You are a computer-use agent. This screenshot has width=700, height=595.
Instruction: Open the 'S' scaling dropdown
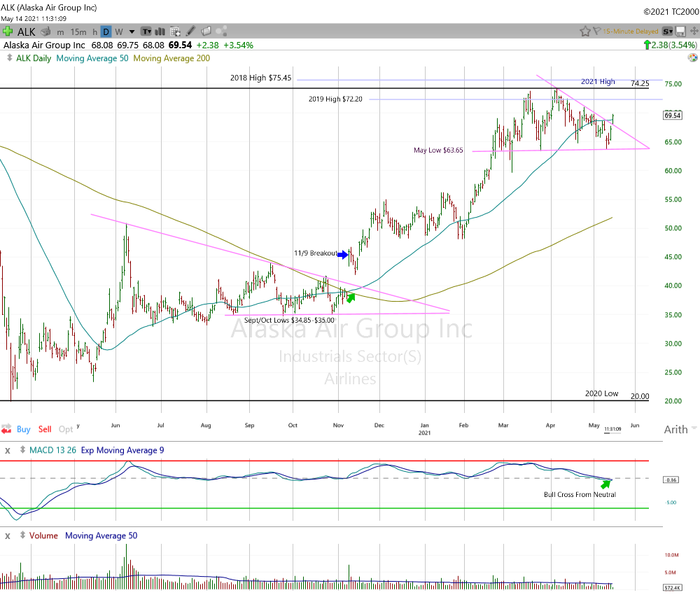point(667,31)
